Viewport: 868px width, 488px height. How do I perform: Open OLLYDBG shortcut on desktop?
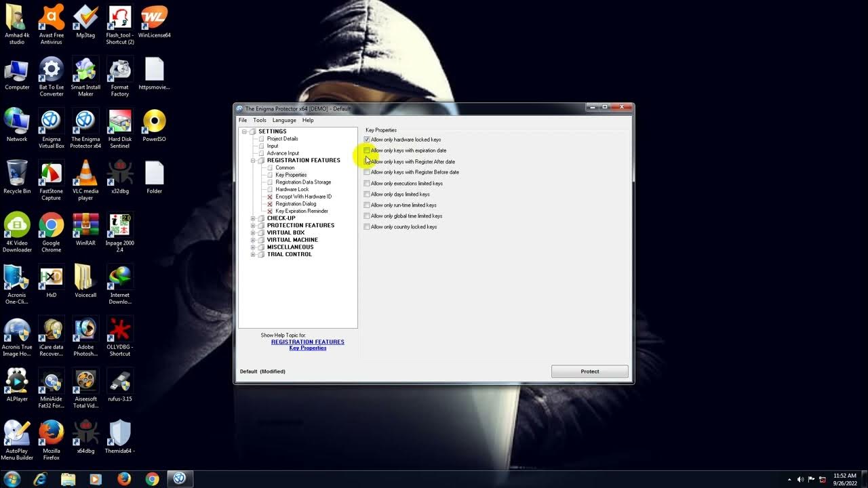click(120, 336)
